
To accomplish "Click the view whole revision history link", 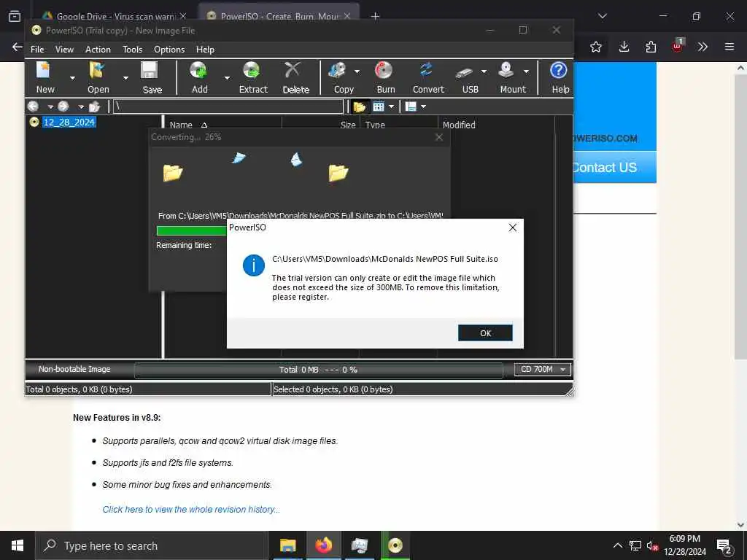I will pos(191,510).
